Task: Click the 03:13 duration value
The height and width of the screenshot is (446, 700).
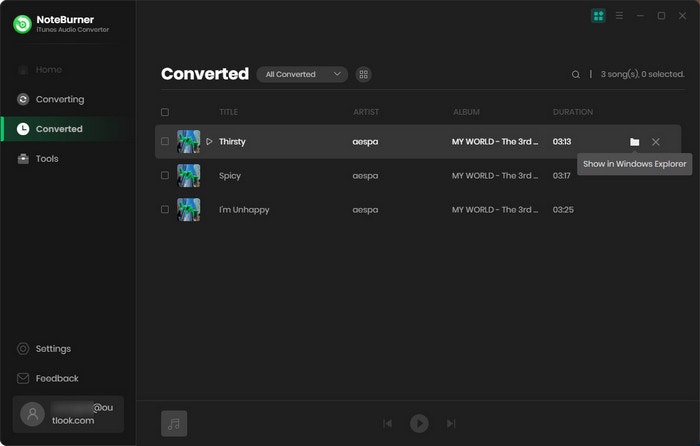Action: click(562, 142)
